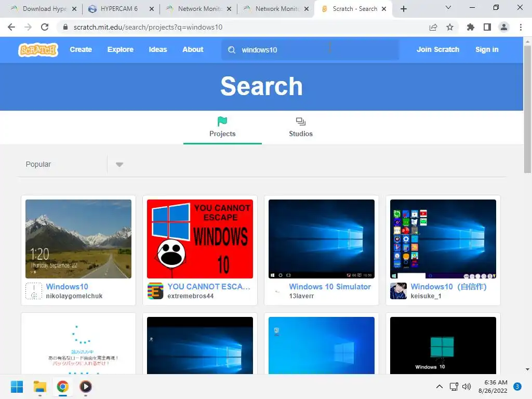Open the red YOU CANNOT ESCAPE thumbnail
This screenshot has width=532, height=399.
pos(200,239)
